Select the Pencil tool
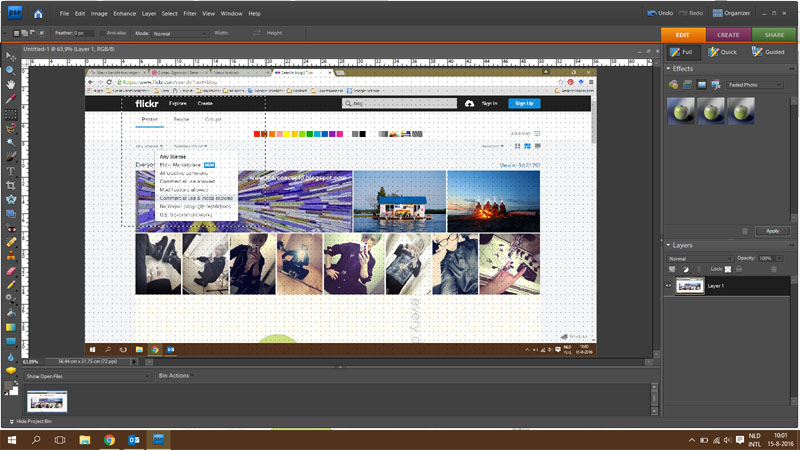The image size is (800, 450). 11,285
